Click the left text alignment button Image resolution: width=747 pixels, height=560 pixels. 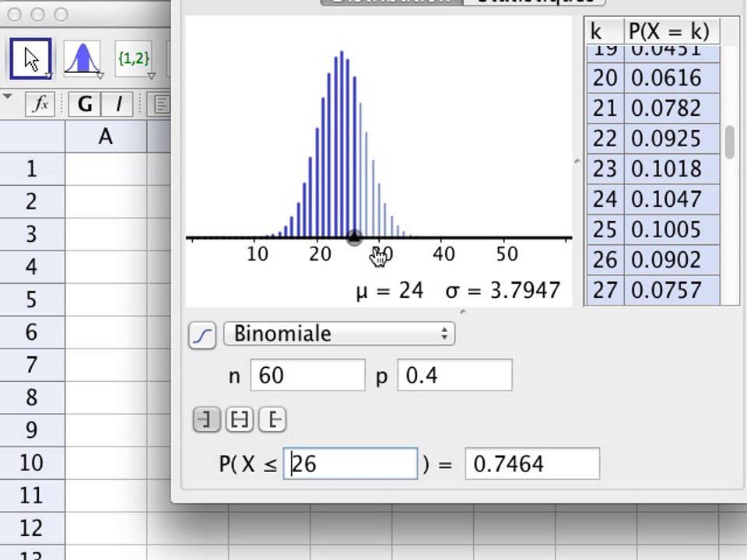point(162,103)
